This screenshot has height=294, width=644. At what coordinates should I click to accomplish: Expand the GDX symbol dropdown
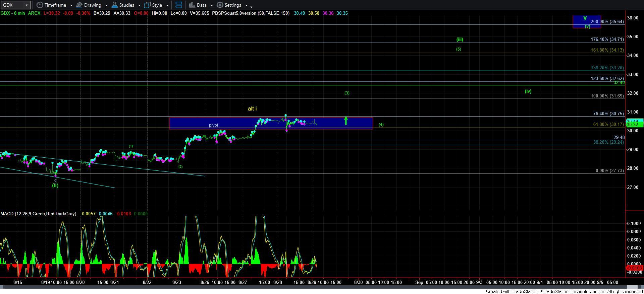(27, 5)
